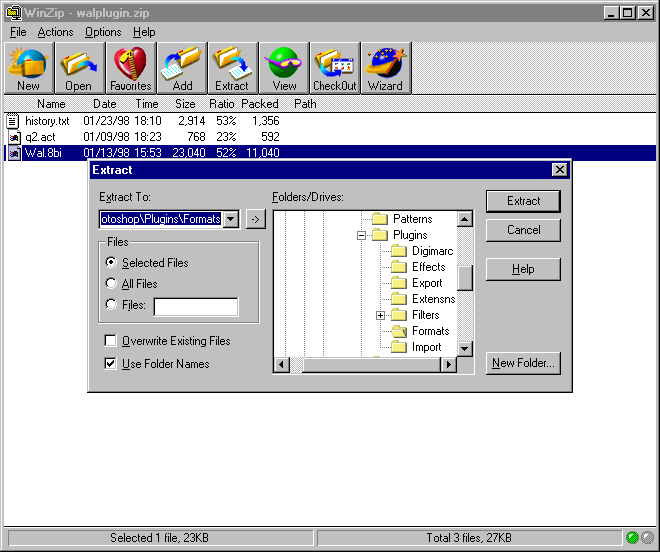Click the New archive toolbar icon
Image resolution: width=660 pixels, height=552 pixels.
29,68
